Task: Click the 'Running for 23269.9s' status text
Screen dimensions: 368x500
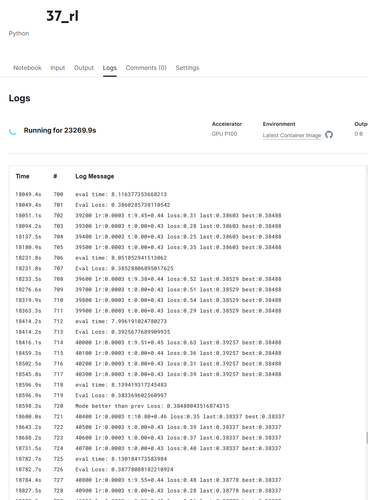Action: (60, 130)
